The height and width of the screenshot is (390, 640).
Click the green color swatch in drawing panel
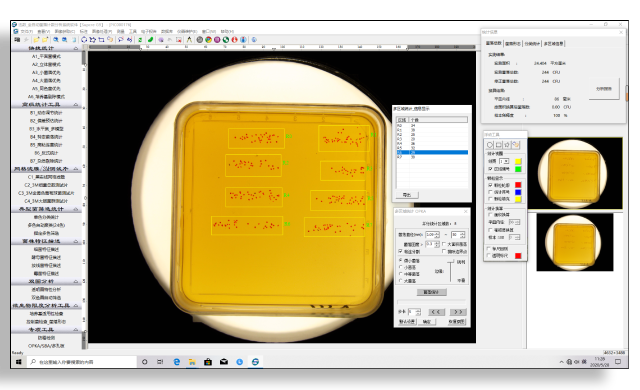(x=518, y=169)
